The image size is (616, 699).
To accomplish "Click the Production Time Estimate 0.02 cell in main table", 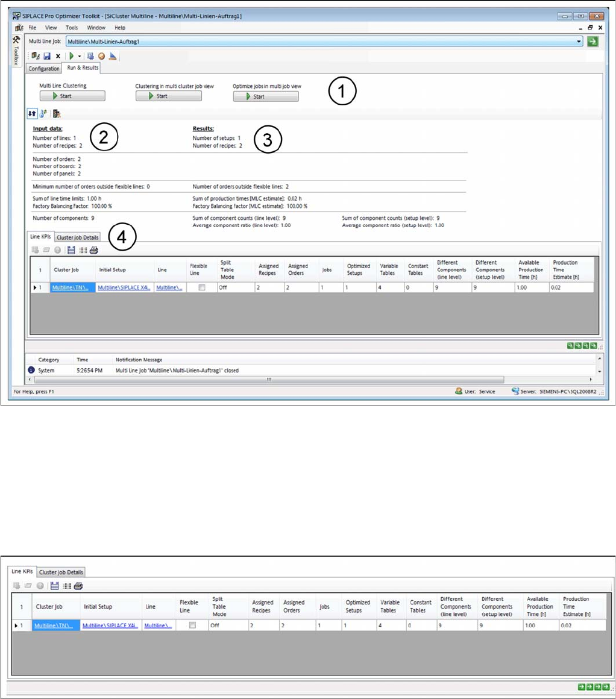I will tap(571, 287).
